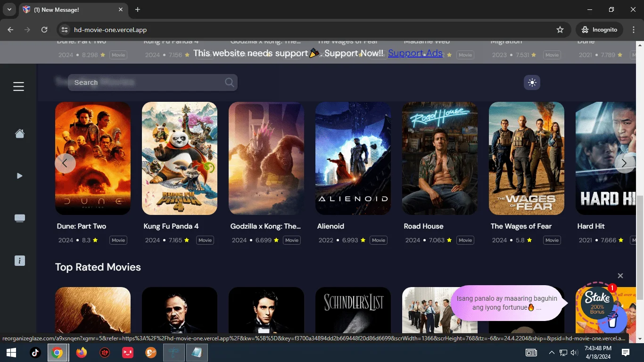Go to Home via sidebar house icon
The height and width of the screenshot is (362, 644).
(x=20, y=134)
